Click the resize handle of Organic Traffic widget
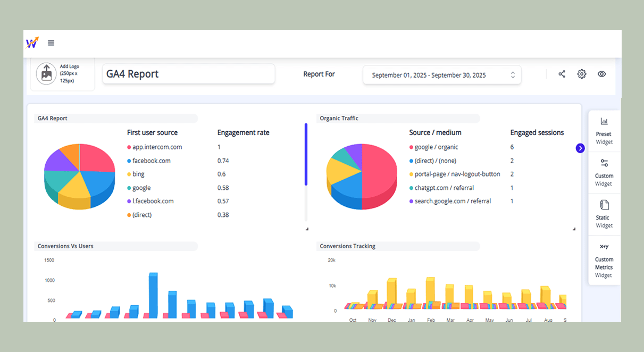Image resolution: width=644 pixels, height=352 pixels. [574, 229]
